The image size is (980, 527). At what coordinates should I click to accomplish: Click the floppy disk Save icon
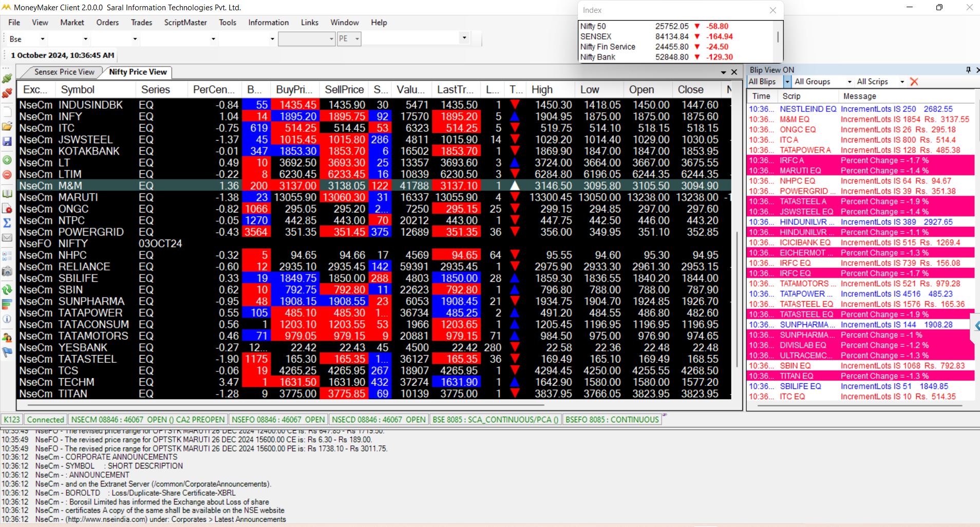7,141
